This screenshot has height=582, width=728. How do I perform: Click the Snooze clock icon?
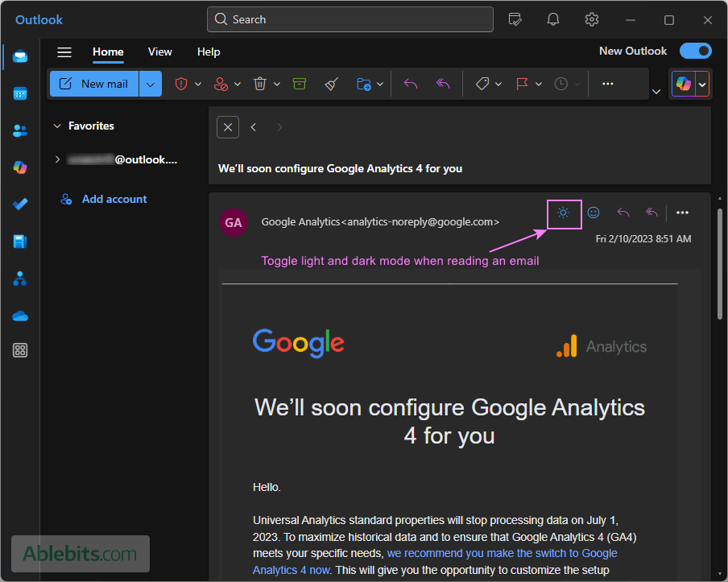click(560, 84)
